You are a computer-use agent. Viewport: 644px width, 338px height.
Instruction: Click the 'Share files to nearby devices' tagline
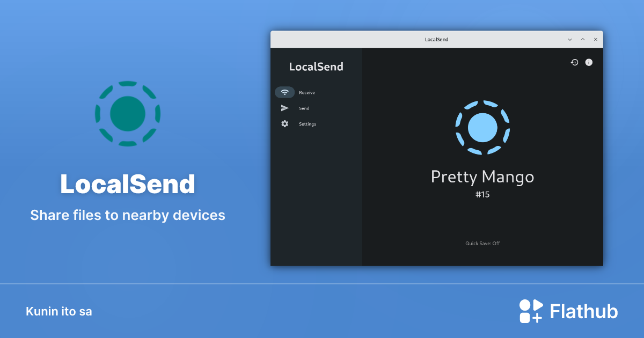[128, 215]
